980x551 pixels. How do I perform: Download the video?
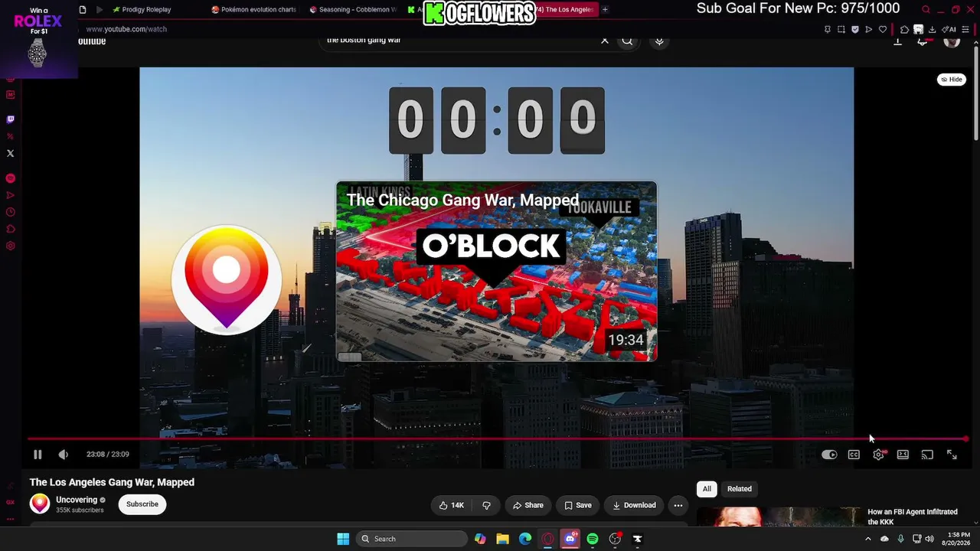click(634, 505)
